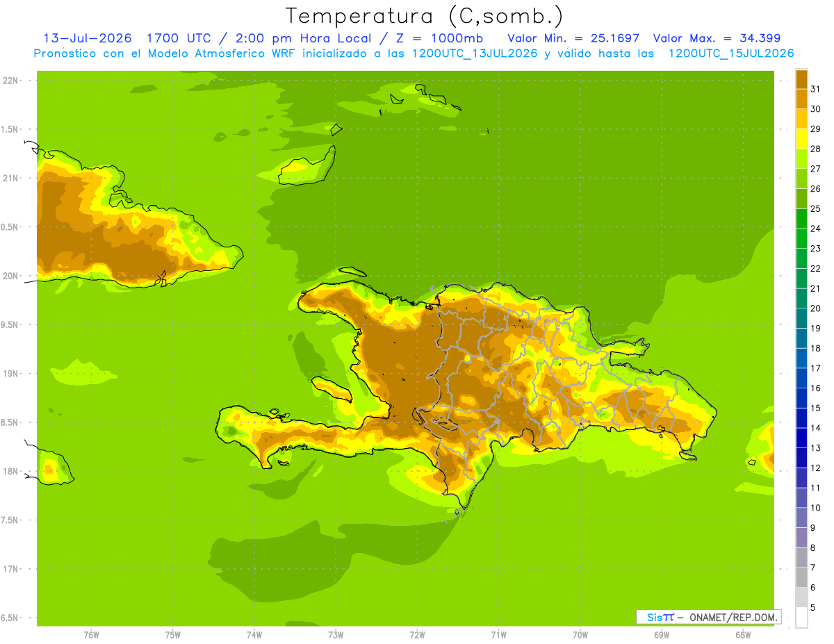Click the blue legend swatch between 16 and 17
Screen dimensions: 834x644
point(801,378)
